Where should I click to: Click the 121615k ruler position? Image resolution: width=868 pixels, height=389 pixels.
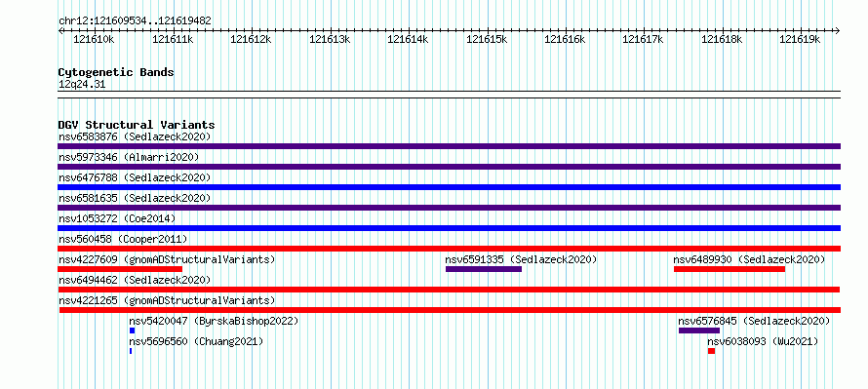click(487, 39)
